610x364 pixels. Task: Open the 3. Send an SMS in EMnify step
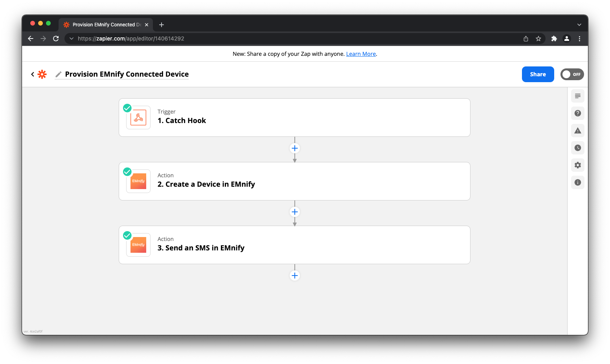click(295, 245)
